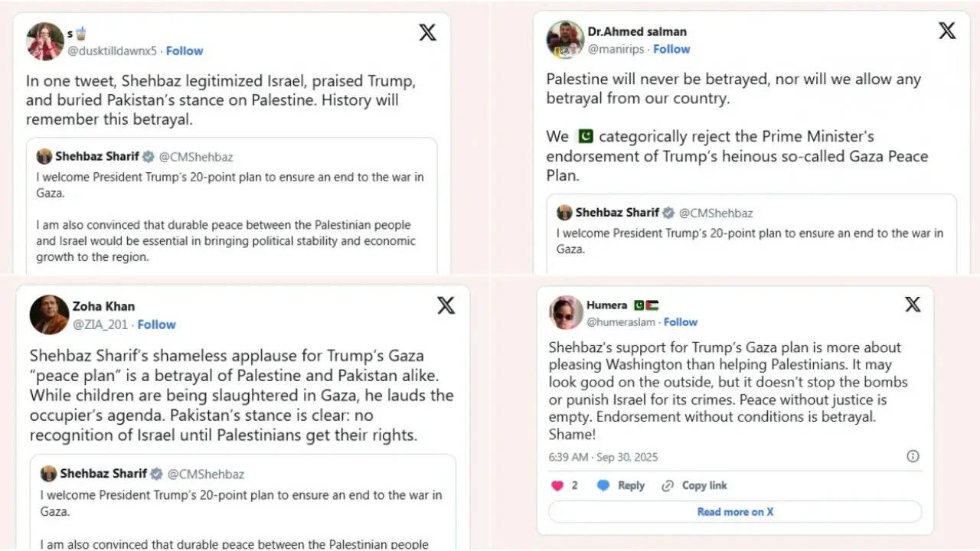Click the Copy link chain icon

tap(667, 486)
